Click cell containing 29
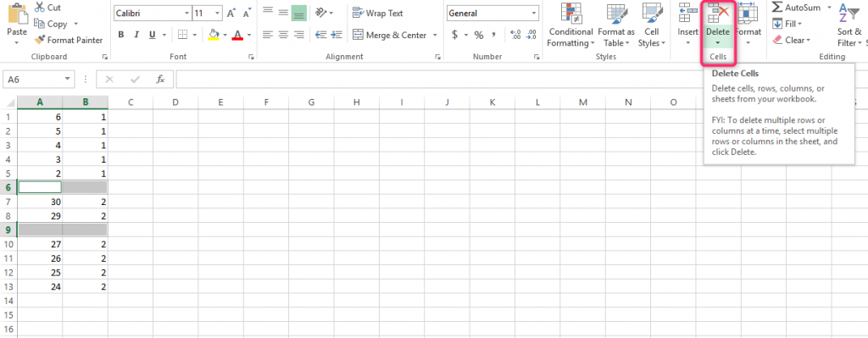 tap(40, 216)
